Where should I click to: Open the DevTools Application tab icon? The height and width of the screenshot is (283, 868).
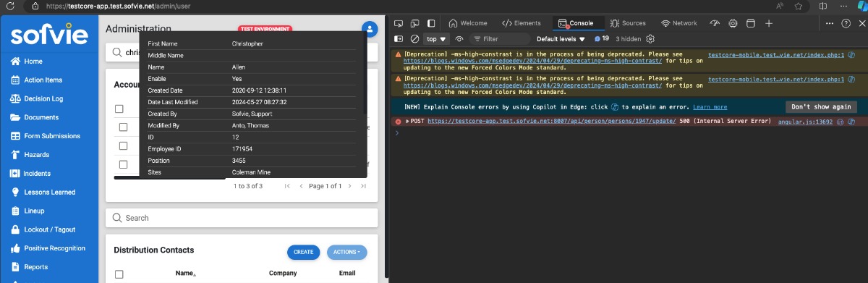[750, 23]
